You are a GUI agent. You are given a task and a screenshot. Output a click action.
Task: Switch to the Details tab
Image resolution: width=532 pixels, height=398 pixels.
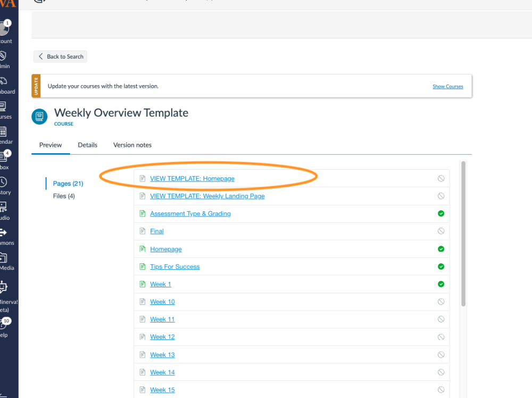click(88, 145)
